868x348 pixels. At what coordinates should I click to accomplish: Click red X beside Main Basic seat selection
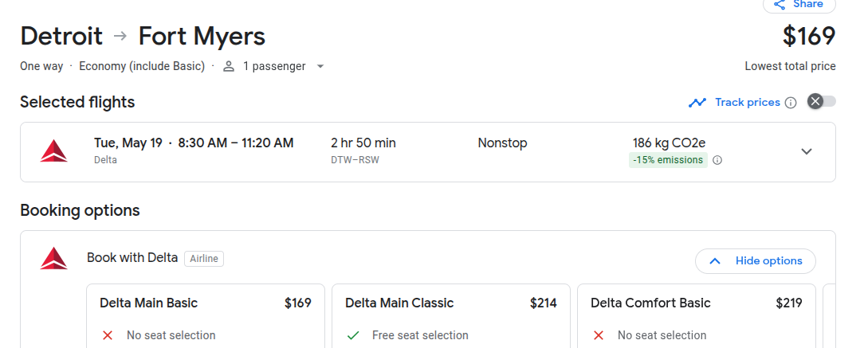tap(108, 335)
